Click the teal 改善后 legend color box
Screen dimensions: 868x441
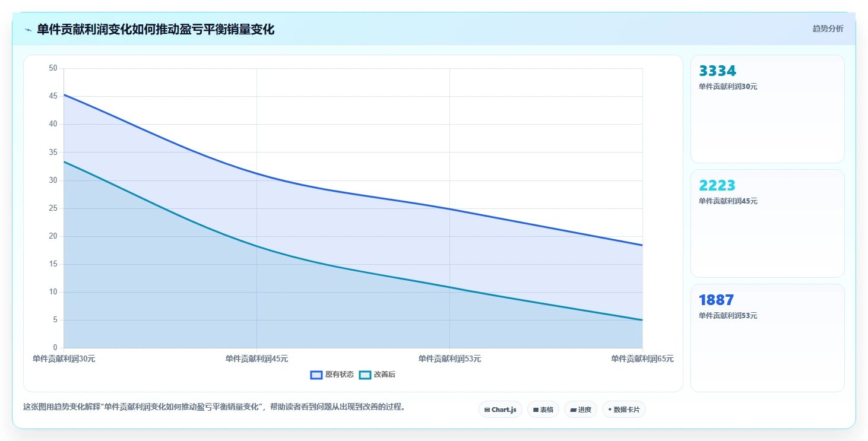[365, 375]
